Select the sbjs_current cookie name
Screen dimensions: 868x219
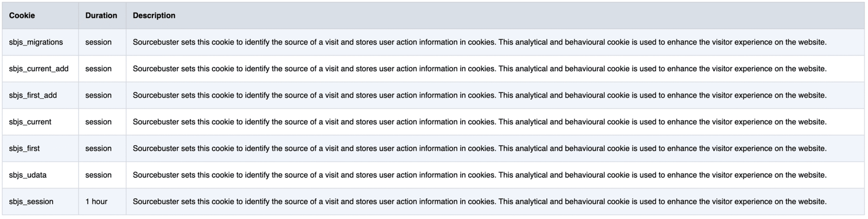click(30, 122)
